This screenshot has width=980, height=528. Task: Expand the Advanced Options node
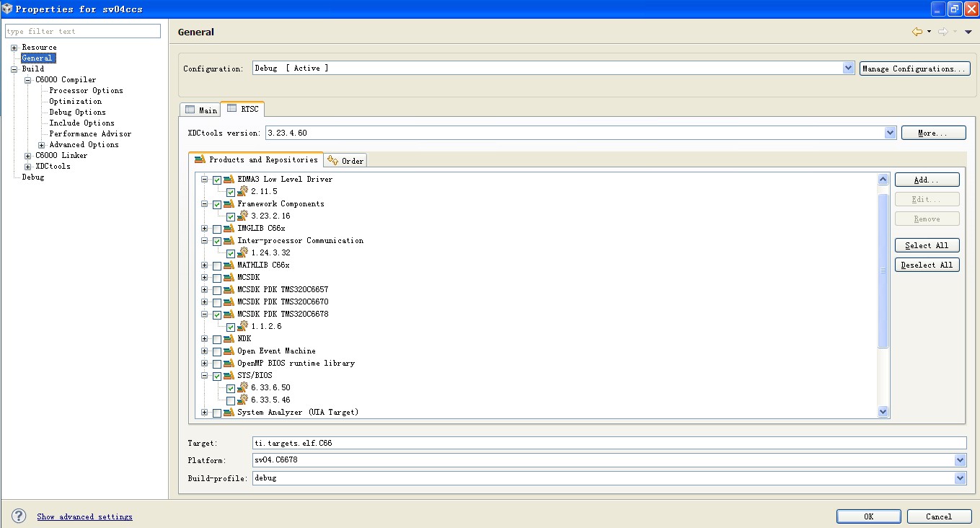pos(41,145)
